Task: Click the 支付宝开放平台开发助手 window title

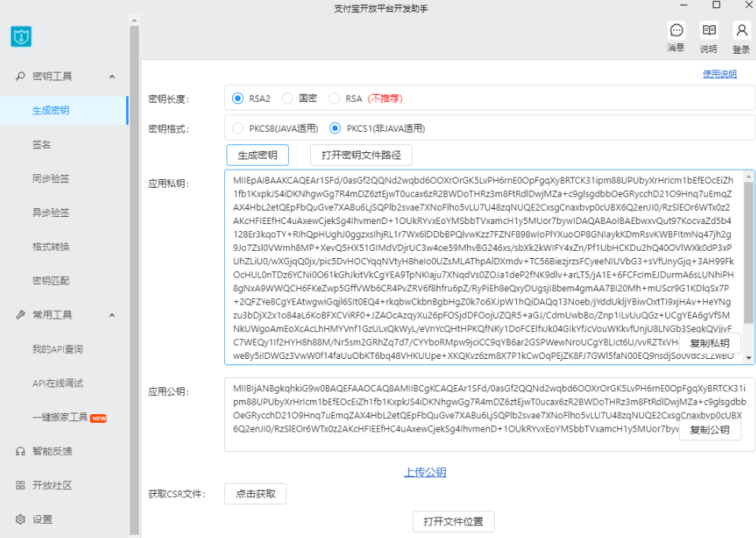Action: (381, 9)
